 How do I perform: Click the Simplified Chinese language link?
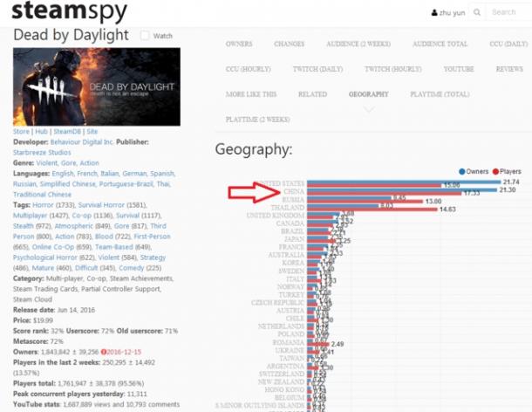coord(67,184)
